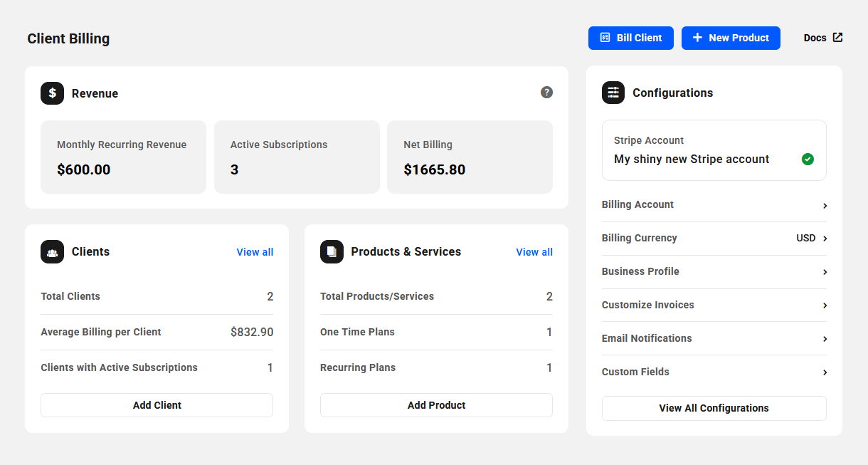
Task: Open the Custom Fields configuration
Action: click(x=714, y=372)
